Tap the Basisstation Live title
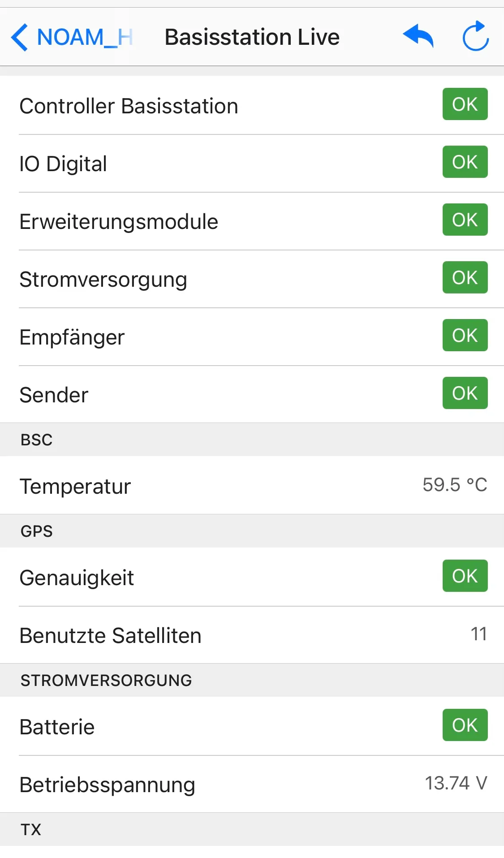This screenshot has width=504, height=858. tap(252, 37)
